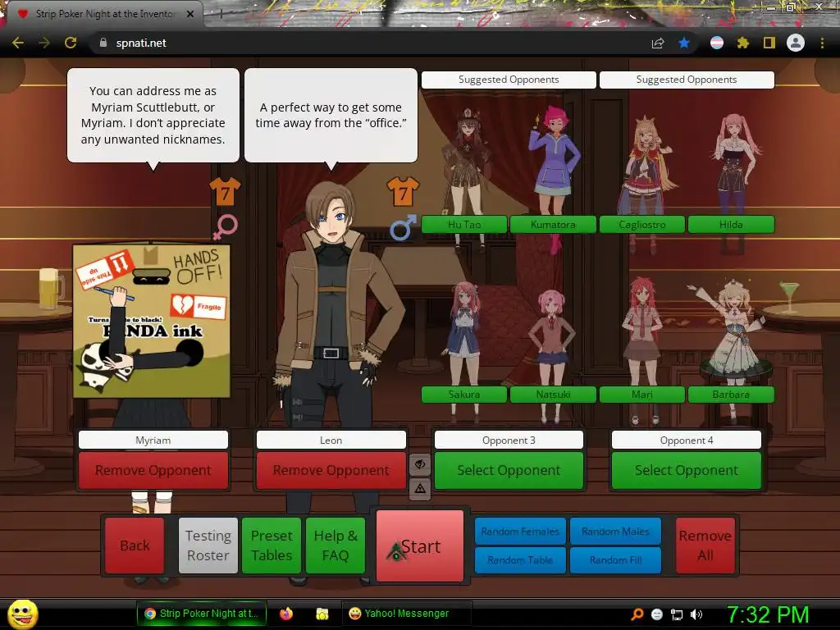The width and height of the screenshot is (840, 630).
Task: Click Strip Poker Night taskbar item
Action: click(x=202, y=614)
